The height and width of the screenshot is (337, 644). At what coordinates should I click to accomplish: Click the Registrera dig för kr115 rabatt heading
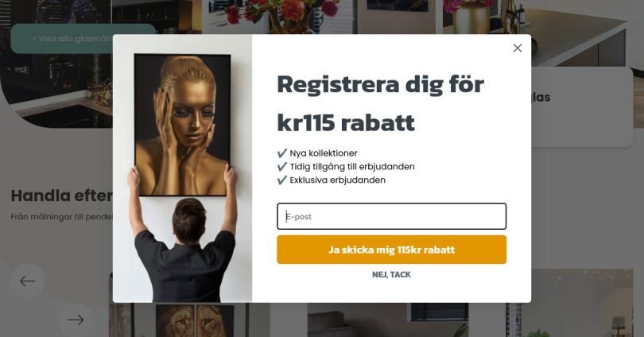tap(380, 103)
